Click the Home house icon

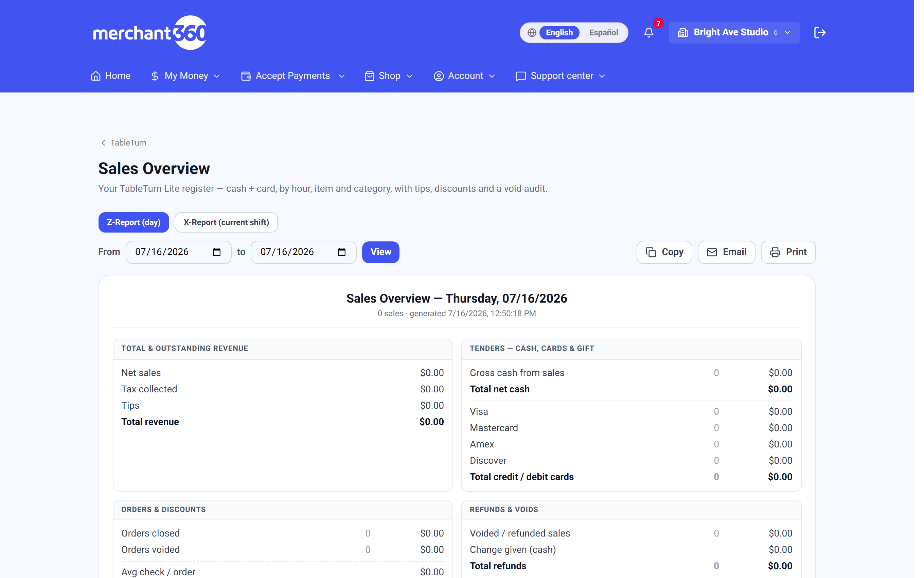click(x=96, y=76)
